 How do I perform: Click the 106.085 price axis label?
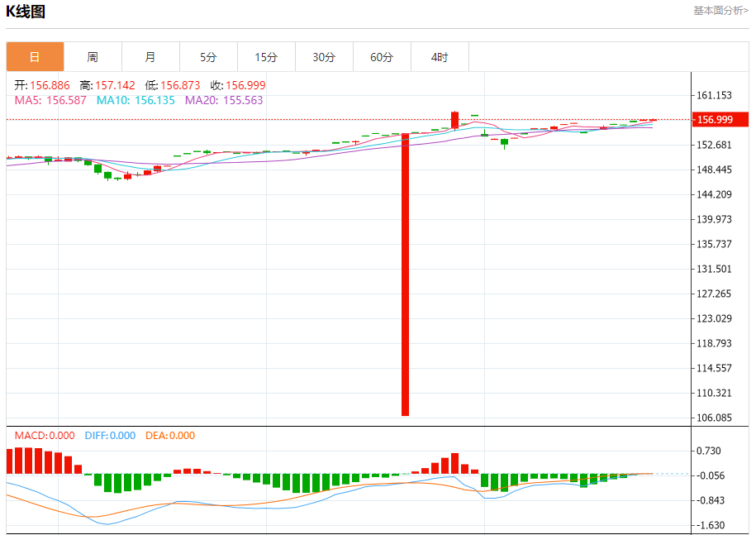[x=714, y=418]
